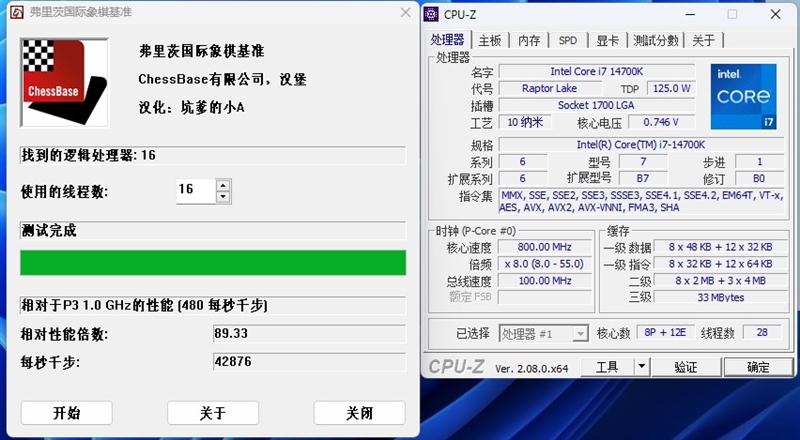
Task: Click the core voltage value 0.746 V
Action: [661, 122]
